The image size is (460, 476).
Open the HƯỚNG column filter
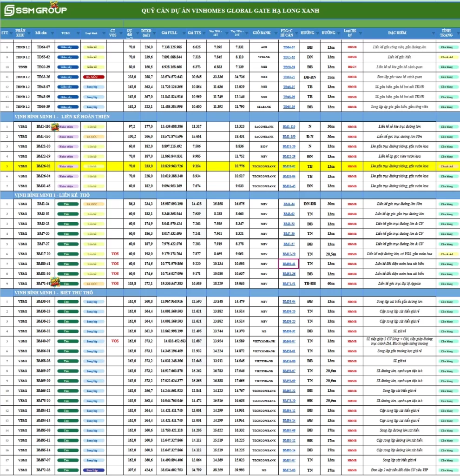pos(317,33)
